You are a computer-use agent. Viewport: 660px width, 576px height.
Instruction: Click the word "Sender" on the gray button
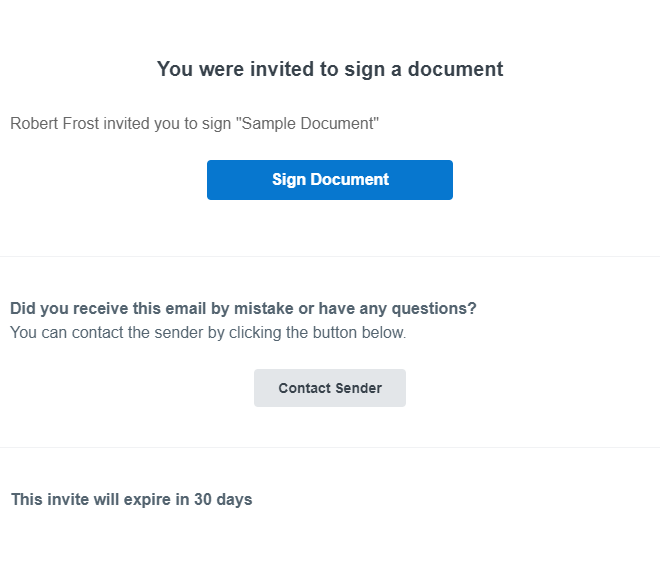[x=357, y=388]
